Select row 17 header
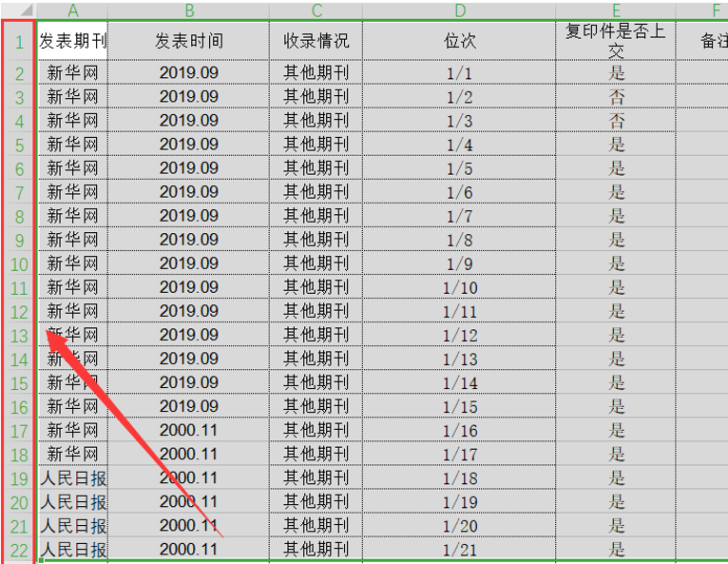The width and height of the screenshot is (728, 564). coord(19,431)
